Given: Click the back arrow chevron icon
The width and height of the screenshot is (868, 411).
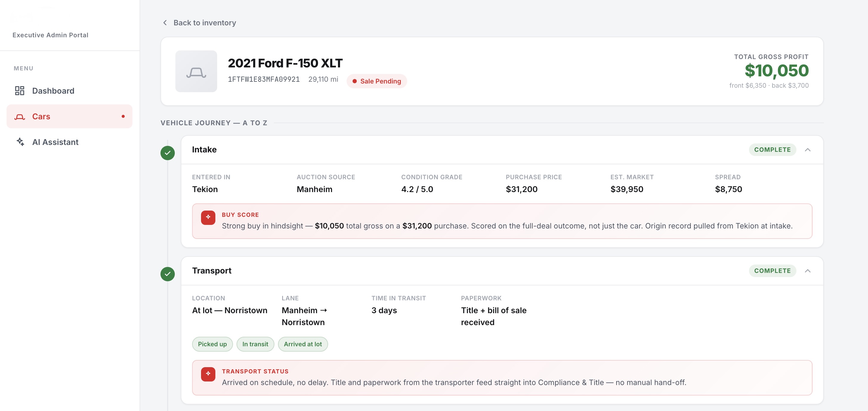Looking at the screenshot, I should coord(165,23).
